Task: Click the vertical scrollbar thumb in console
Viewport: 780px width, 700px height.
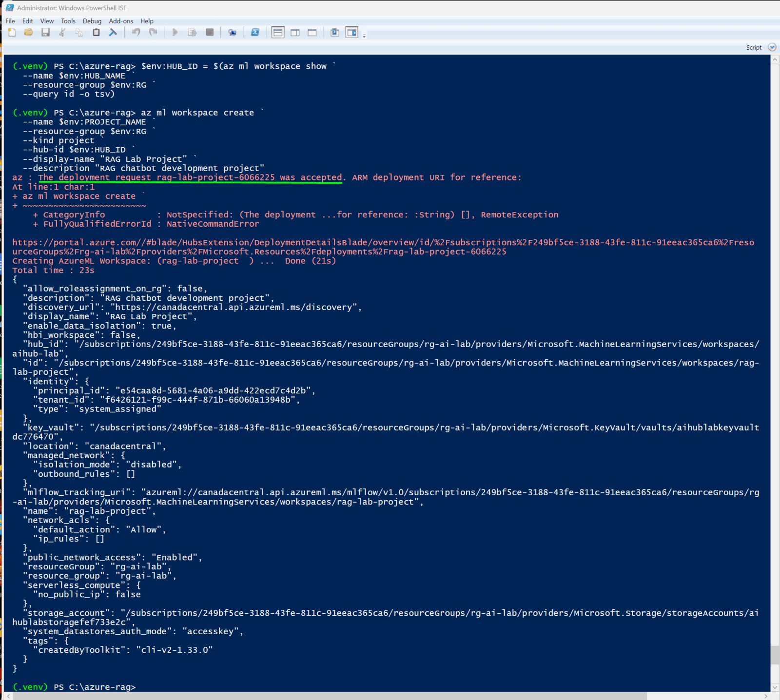Action: pyautogui.click(x=775, y=655)
